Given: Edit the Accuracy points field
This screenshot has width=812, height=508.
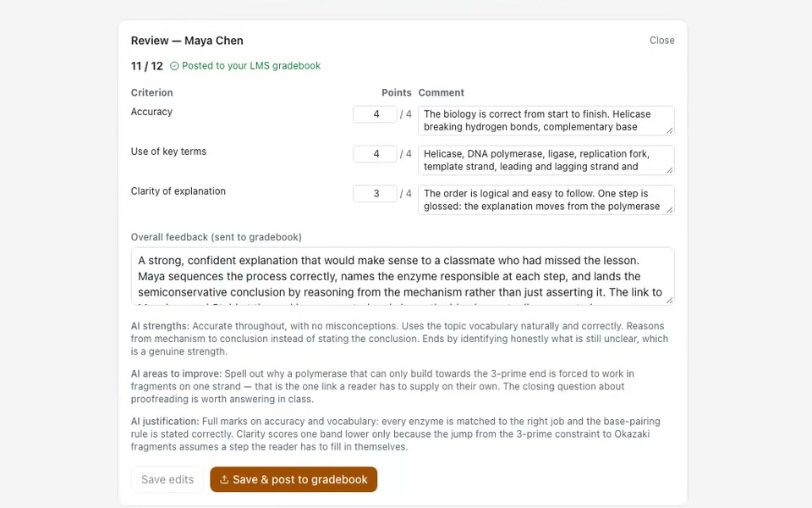Looking at the screenshot, I should pyautogui.click(x=375, y=114).
